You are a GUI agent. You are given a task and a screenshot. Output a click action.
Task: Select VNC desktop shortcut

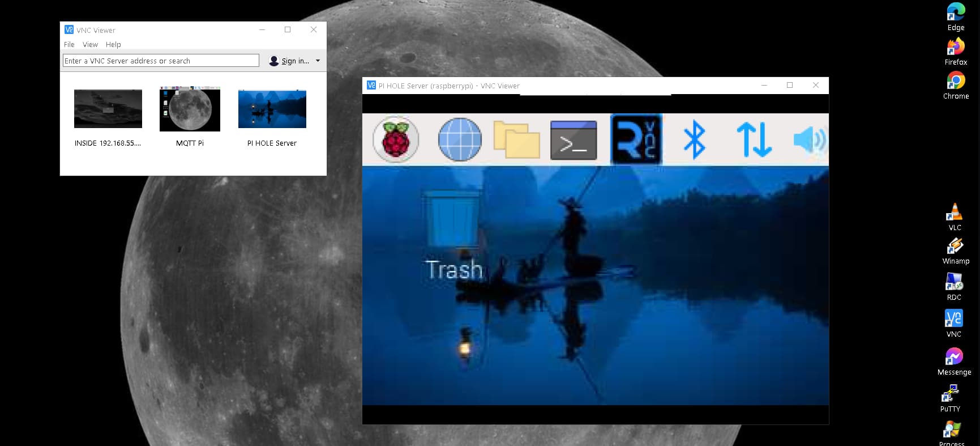954,324
